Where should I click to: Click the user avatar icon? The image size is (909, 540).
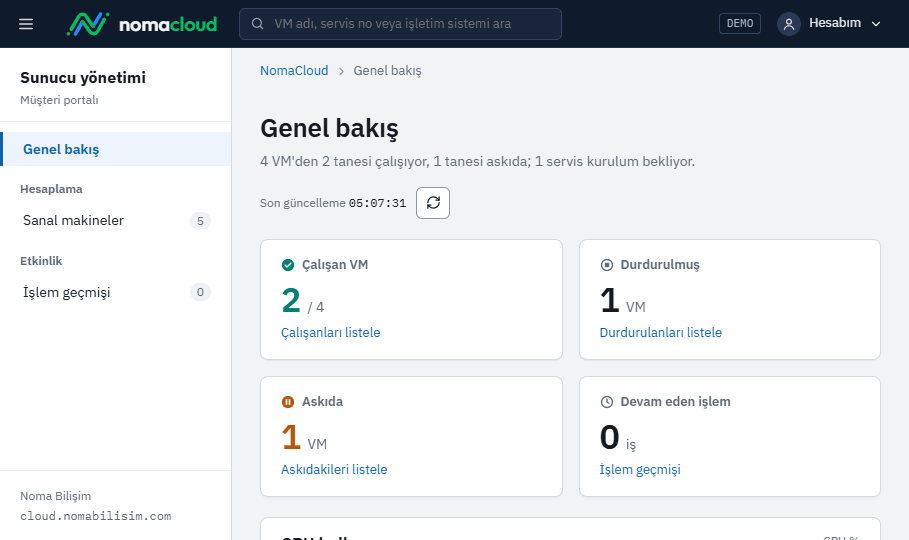pos(788,24)
